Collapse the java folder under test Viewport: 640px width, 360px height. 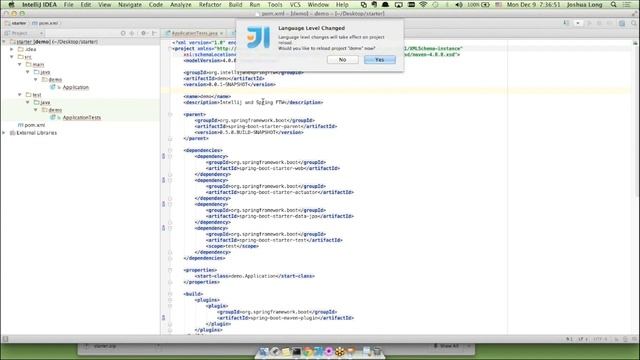[x=28, y=102]
